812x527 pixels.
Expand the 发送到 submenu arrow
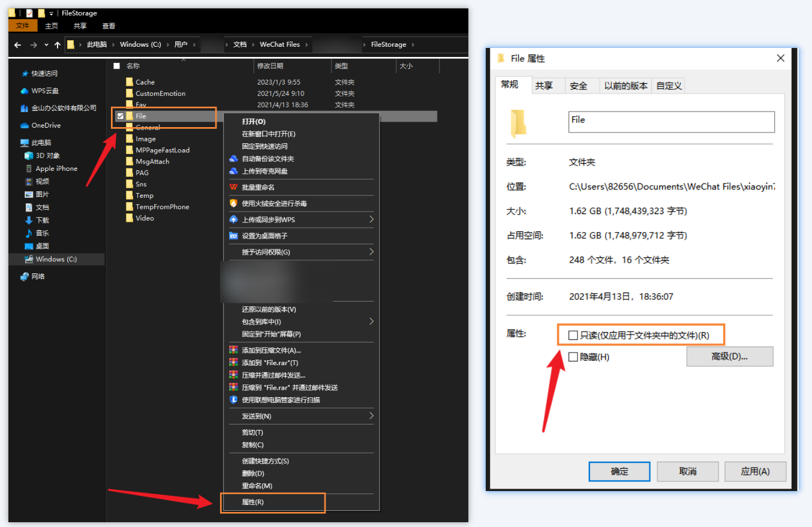tap(372, 415)
